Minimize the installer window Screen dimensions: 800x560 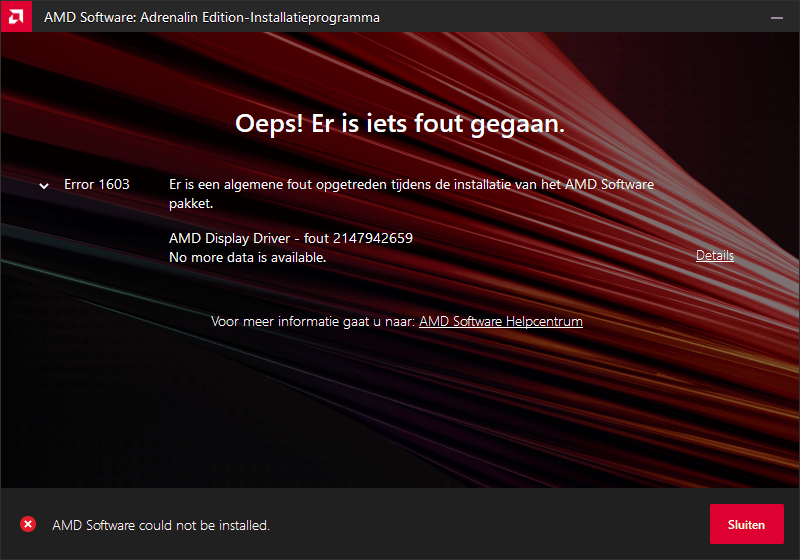777,17
